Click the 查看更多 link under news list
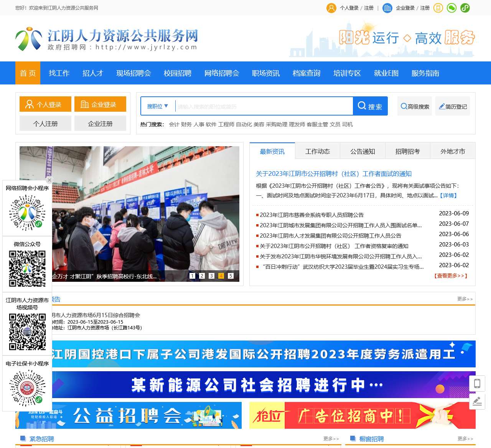491x448 pixels. [451, 276]
